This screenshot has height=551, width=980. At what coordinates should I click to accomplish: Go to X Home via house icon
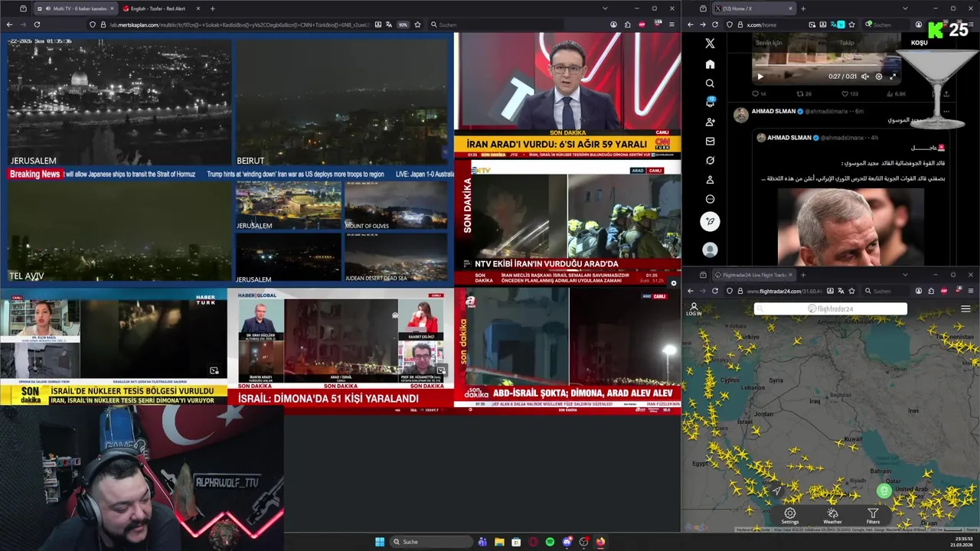710,64
